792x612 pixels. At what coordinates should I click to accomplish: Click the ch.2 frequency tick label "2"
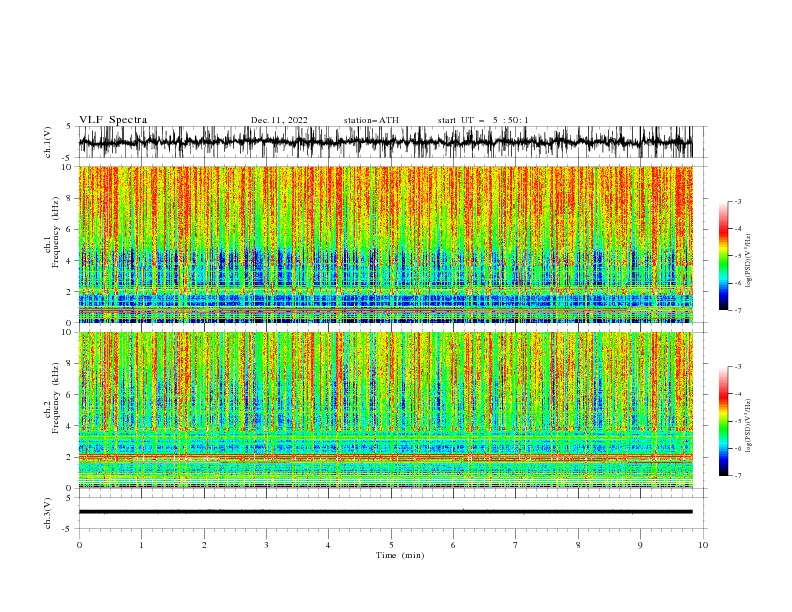pos(69,457)
